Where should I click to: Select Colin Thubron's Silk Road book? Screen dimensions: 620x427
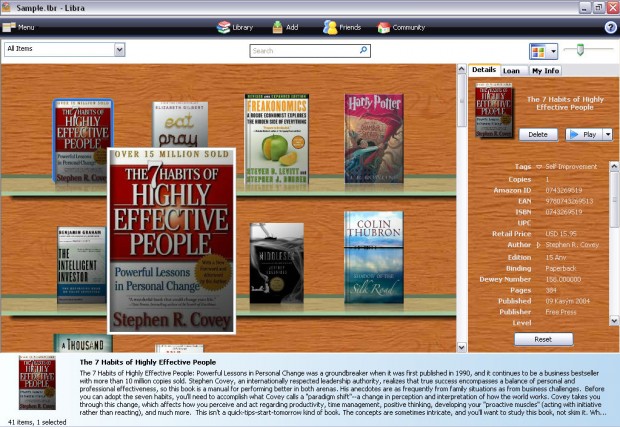pos(374,257)
